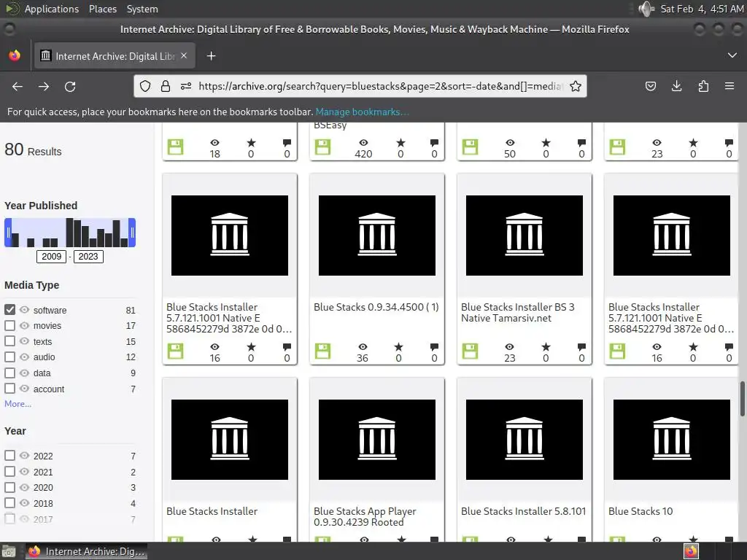
Task: Open the Applications menu
Action: (x=52, y=9)
